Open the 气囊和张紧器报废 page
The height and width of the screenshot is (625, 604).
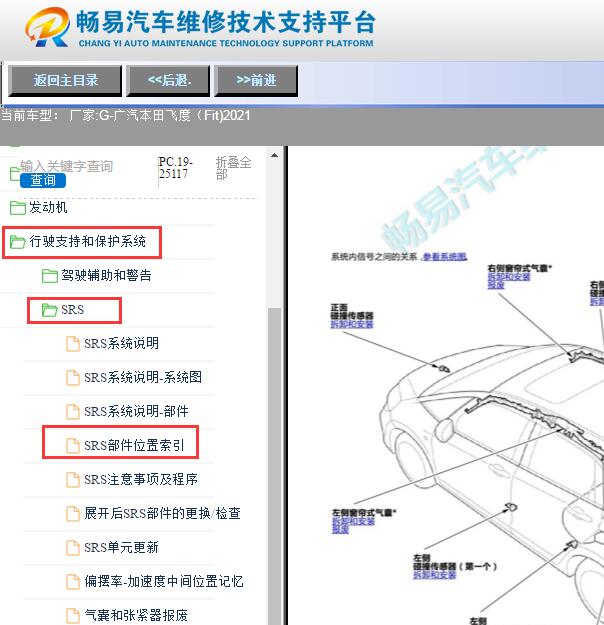[136, 615]
